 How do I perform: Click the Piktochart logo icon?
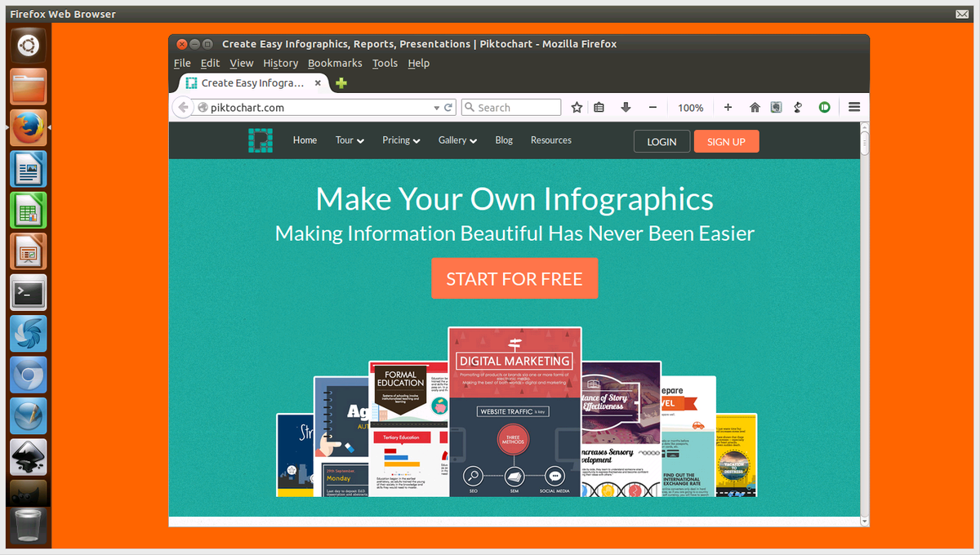[261, 140]
